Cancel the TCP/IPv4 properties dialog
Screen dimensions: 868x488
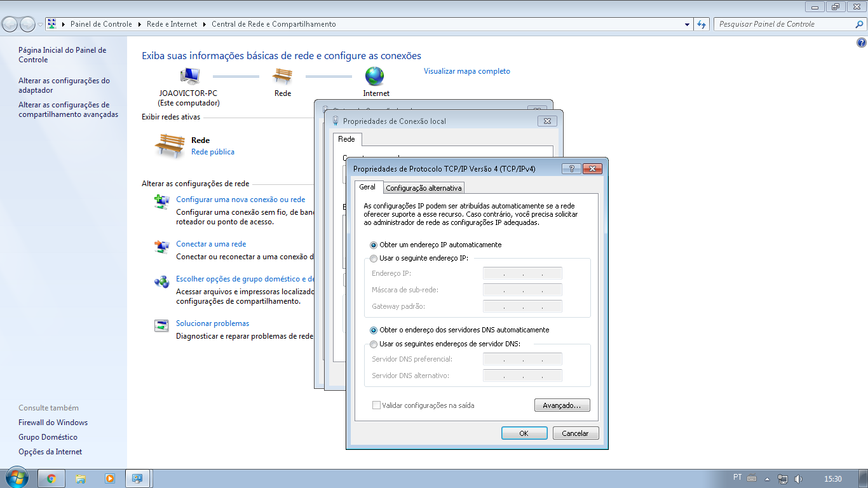[576, 433]
